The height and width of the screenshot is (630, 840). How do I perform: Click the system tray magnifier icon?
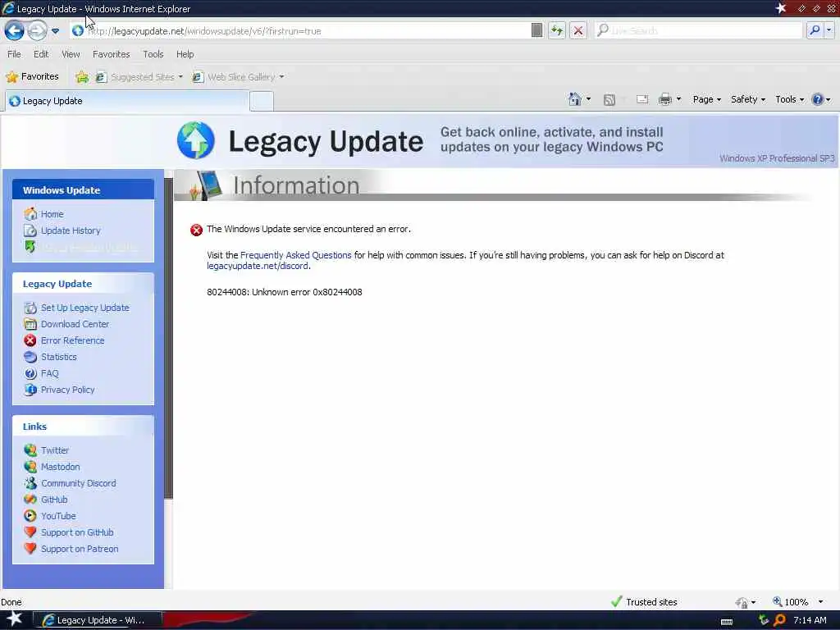pyautogui.click(x=779, y=620)
